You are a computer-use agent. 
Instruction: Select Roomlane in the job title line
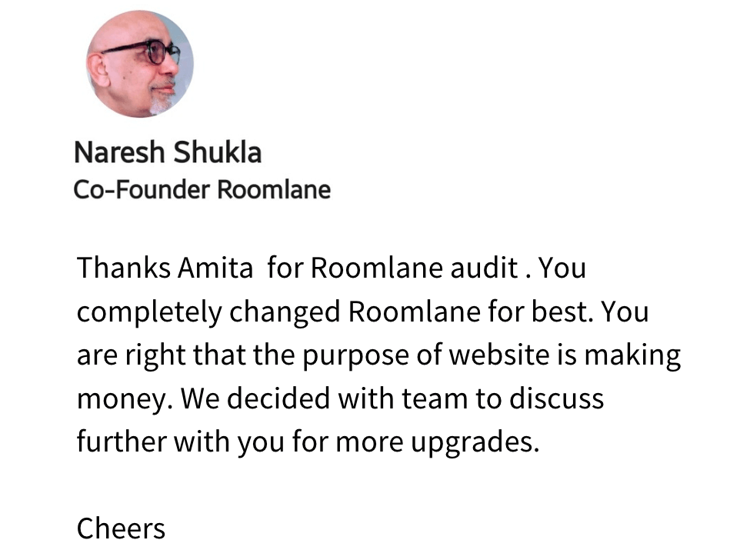pyautogui.click(x=274, y=189)
